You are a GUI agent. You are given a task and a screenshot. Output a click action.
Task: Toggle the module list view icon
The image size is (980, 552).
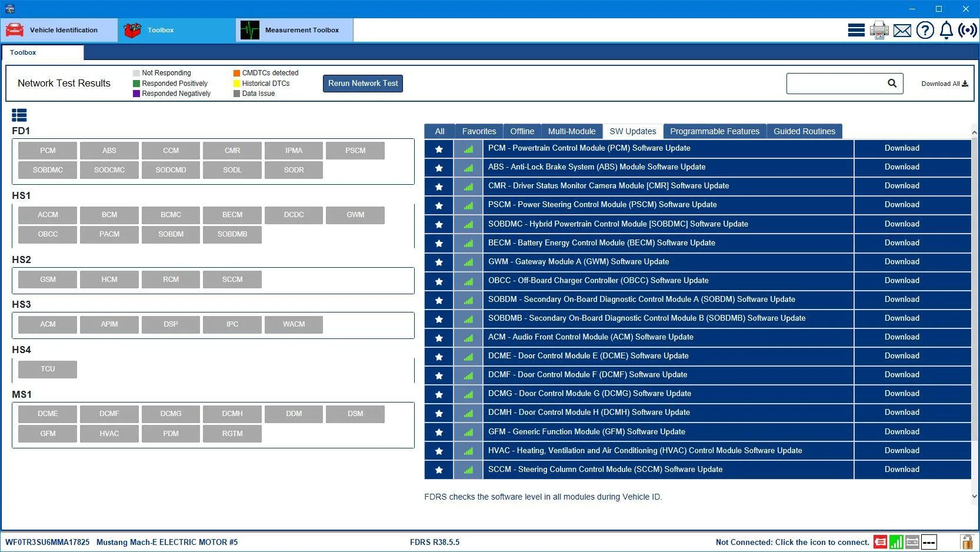click(x=19, y=115)
